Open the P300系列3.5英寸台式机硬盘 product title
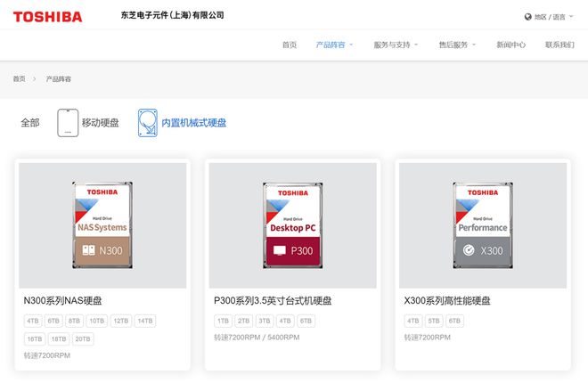 click(x=273, y=300)
